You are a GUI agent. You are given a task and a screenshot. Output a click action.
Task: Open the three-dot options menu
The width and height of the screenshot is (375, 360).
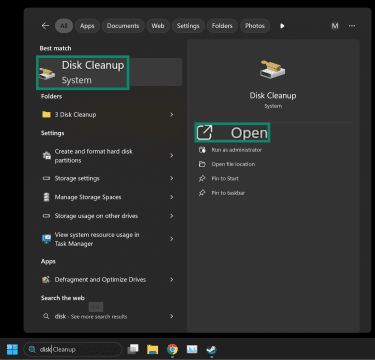[x=352, y=26]
